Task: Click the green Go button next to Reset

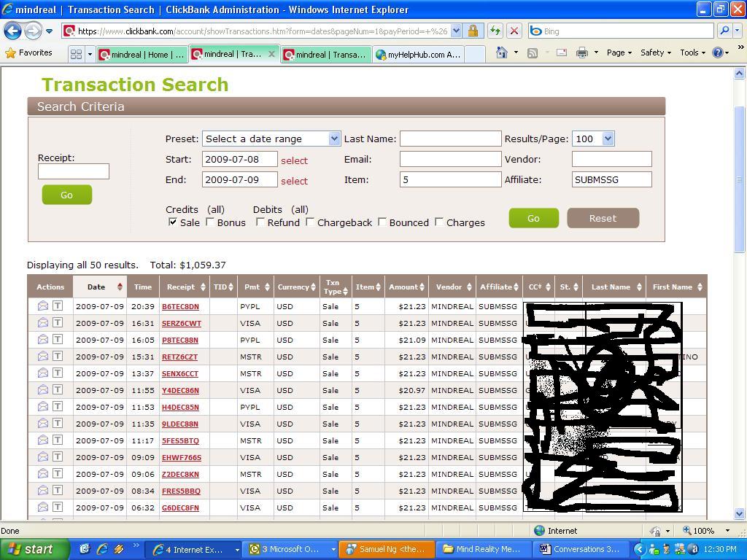Action: pyautogui.click(x=533, y=218)
